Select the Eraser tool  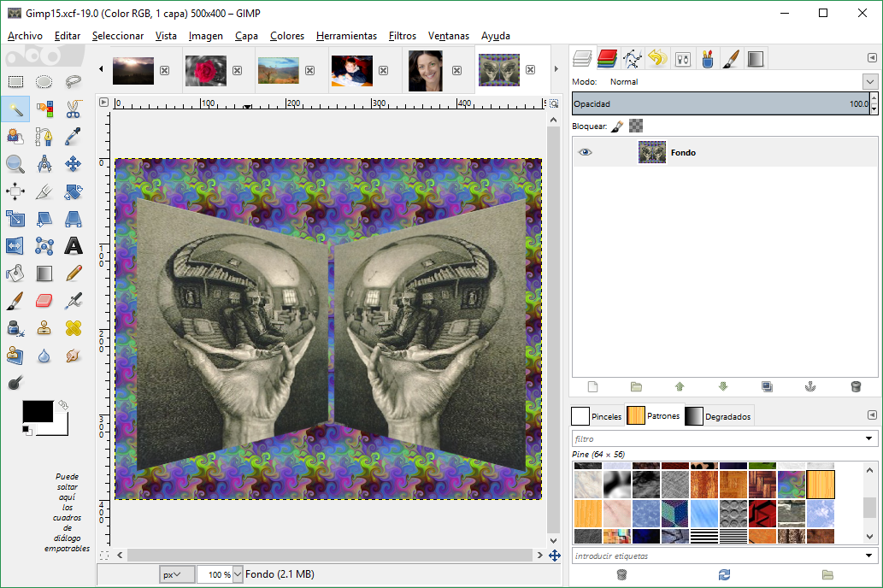(x=44, y=302)
